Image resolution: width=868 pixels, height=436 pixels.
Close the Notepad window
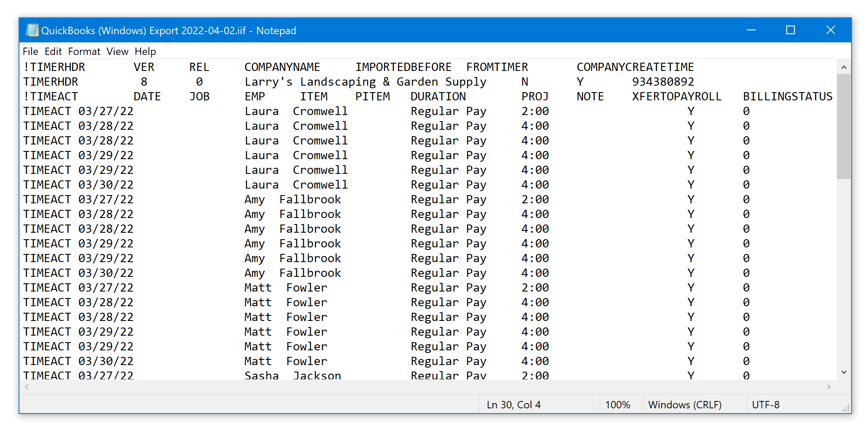point(830,30)
